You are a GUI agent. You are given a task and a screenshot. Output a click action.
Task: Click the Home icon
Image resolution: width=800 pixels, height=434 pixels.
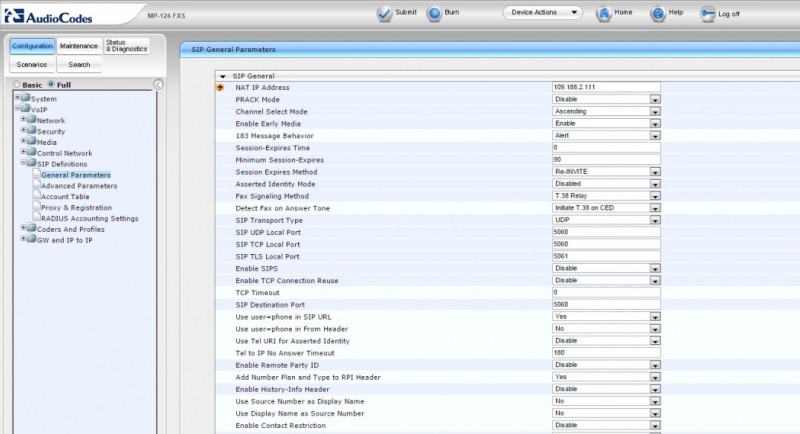pos(604,14)
